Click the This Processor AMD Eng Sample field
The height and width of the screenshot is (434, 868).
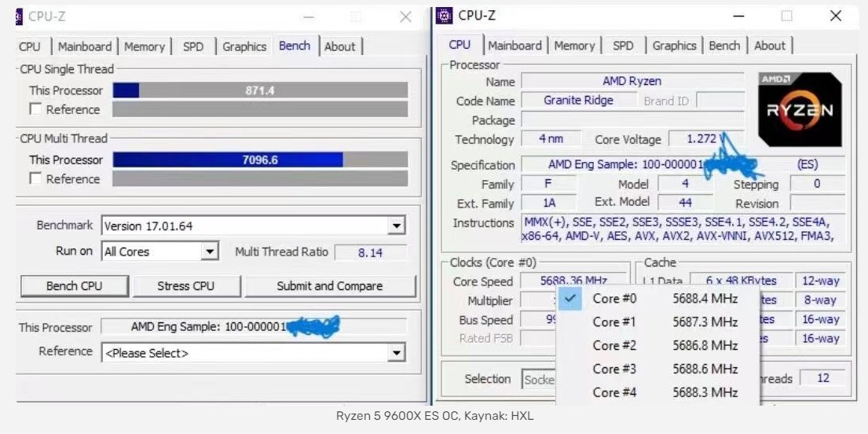254,326
